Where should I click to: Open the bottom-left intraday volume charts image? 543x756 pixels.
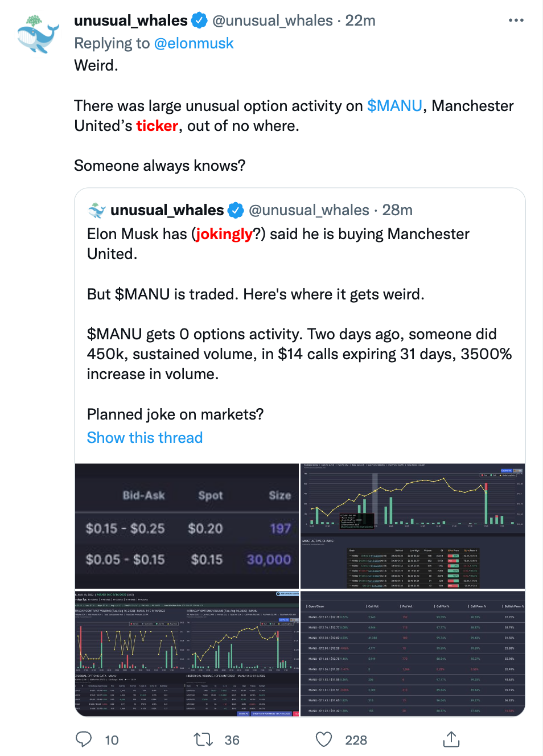[187, 654]
